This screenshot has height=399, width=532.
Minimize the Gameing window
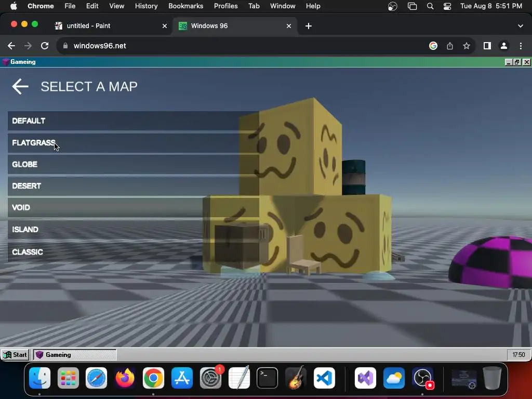click(508, 62)
